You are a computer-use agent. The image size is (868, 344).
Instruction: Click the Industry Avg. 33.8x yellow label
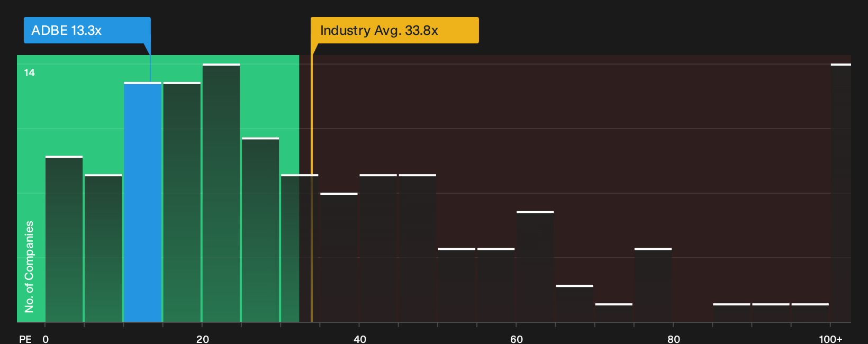[x=395, y=30]
